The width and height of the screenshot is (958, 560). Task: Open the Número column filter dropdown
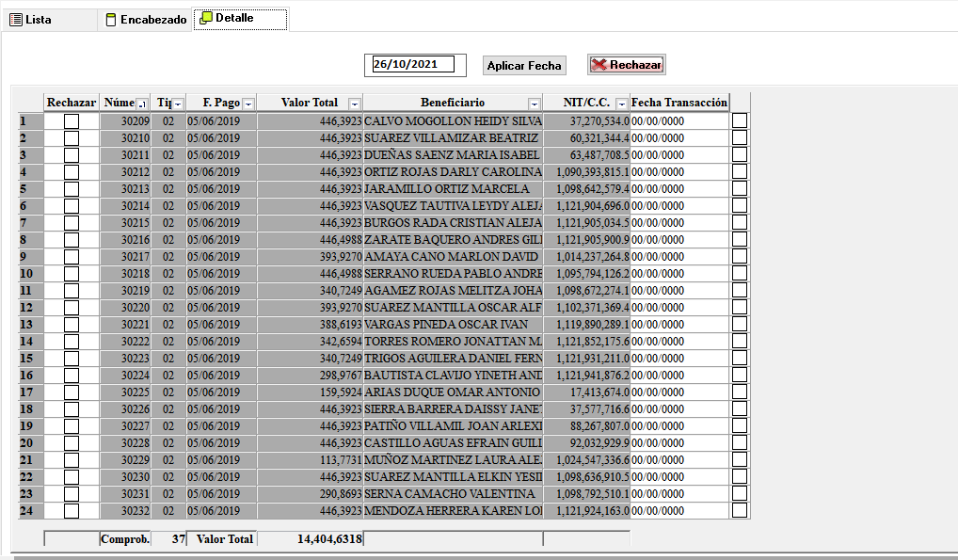tap(142, 104)
